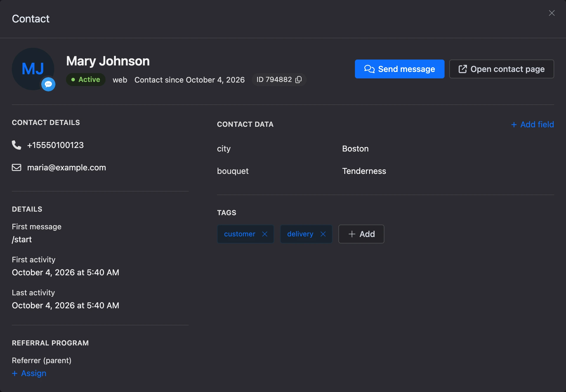The width and height of the screenshot is (566, 392).
Task: Click the Active status badge
Action: 86,80
